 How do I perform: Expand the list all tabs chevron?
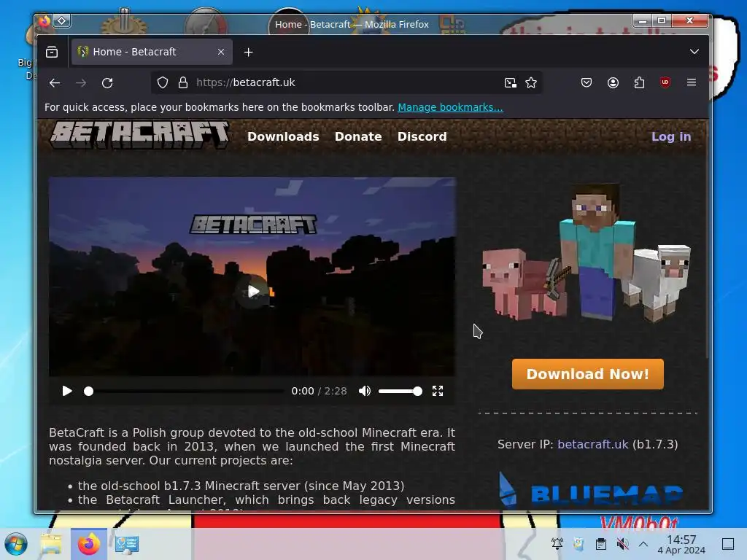point(694,52)
